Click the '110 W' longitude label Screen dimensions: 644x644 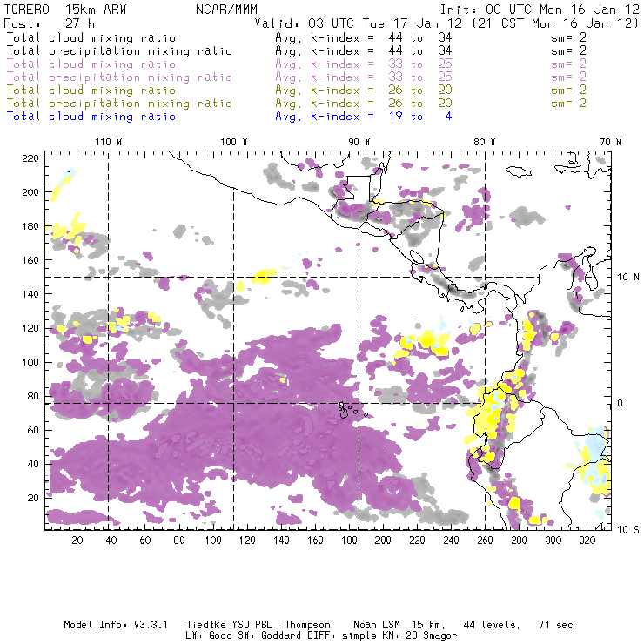click(109, 142)
